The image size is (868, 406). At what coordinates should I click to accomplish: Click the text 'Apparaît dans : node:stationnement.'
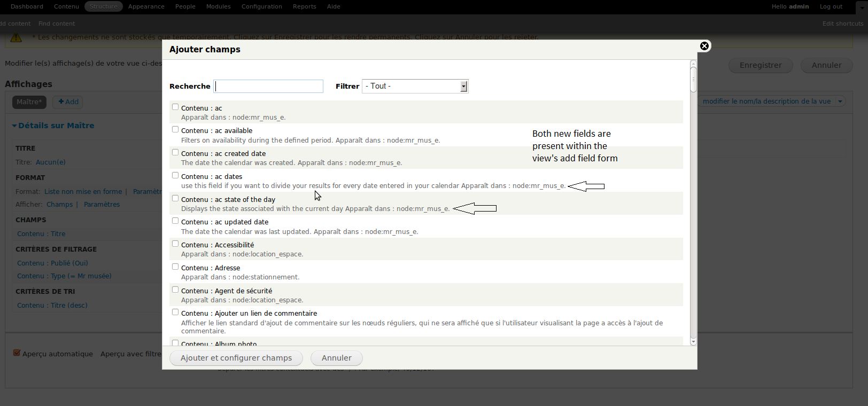tap(241, 277)
